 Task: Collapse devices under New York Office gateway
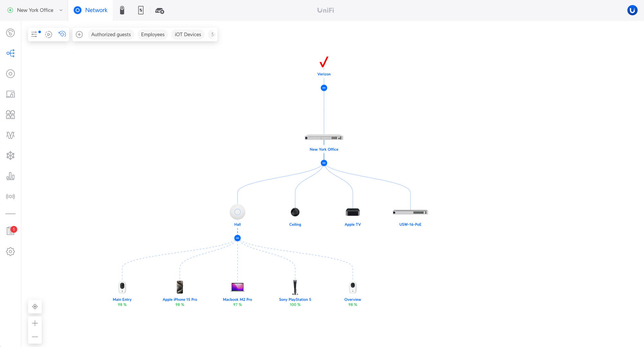pyautogui.click(x=324, y=163)
